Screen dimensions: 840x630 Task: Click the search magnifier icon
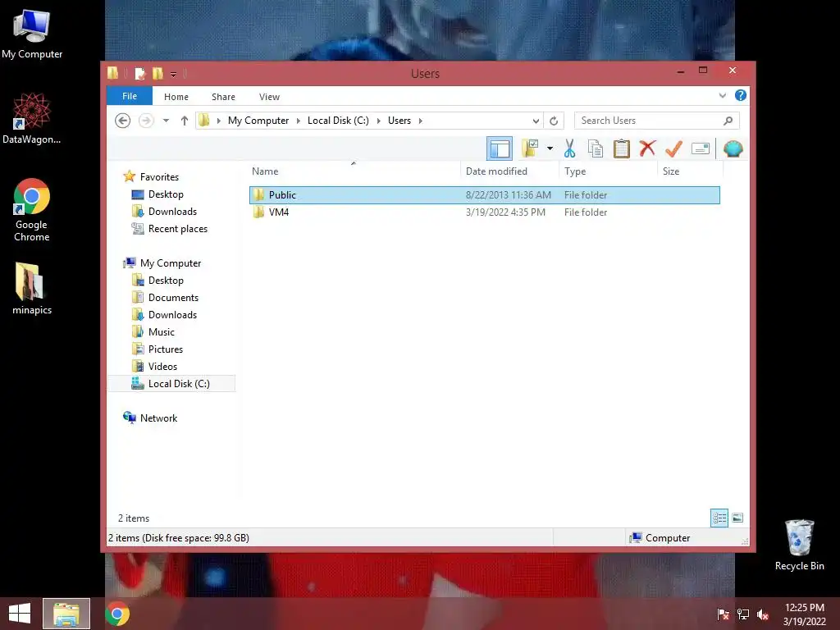[728, 121]
